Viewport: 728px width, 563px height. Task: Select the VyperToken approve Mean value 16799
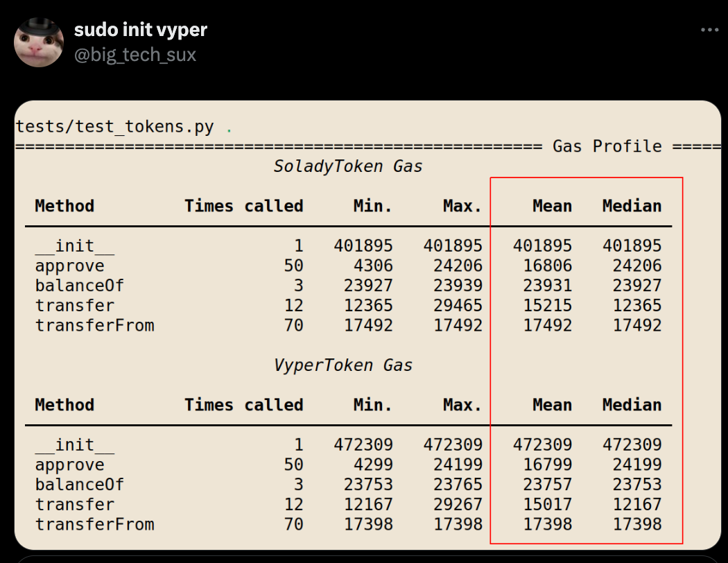point(548,465)
